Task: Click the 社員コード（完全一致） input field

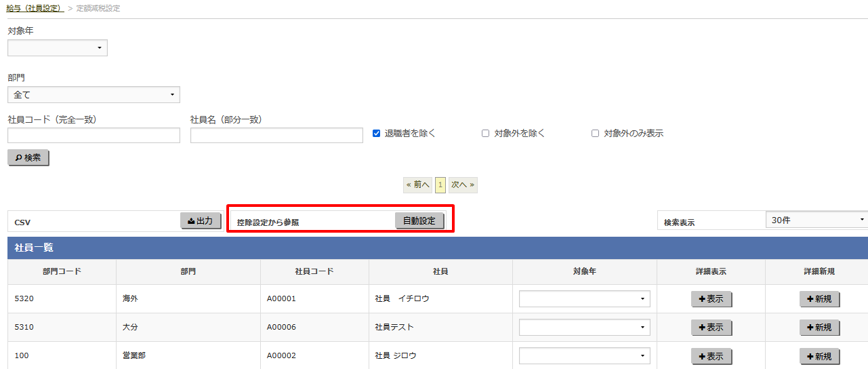Action: click(94, 136)
